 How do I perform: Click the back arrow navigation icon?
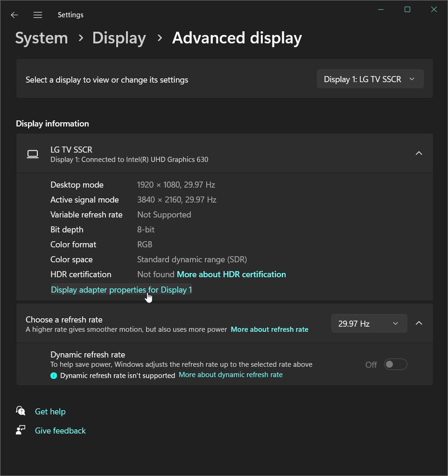coord(14,14)
